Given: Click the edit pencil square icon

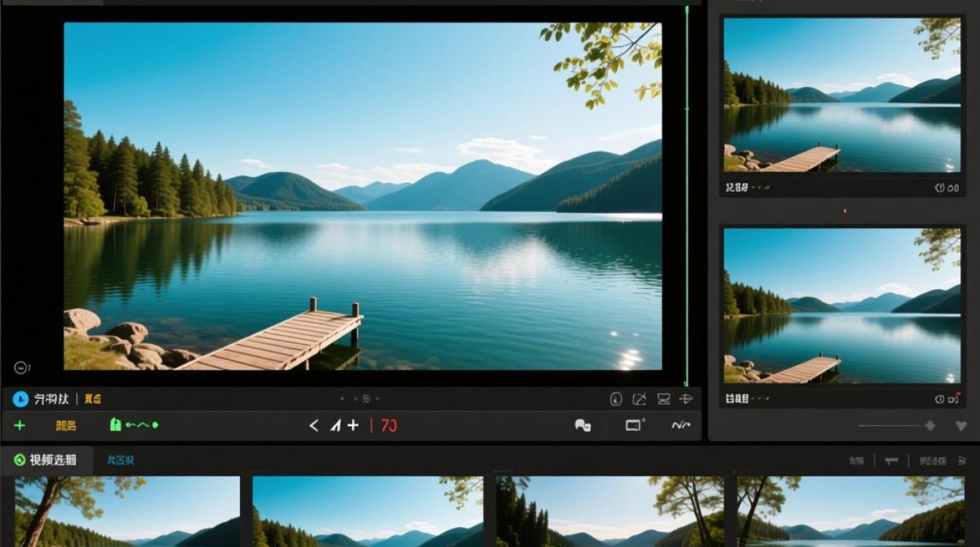Looking at the screenshot, I should (639, 399).
